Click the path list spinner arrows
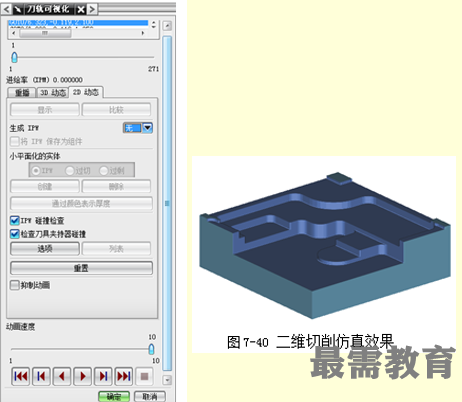This screenshot has height=402, width=462. point(153,24)
